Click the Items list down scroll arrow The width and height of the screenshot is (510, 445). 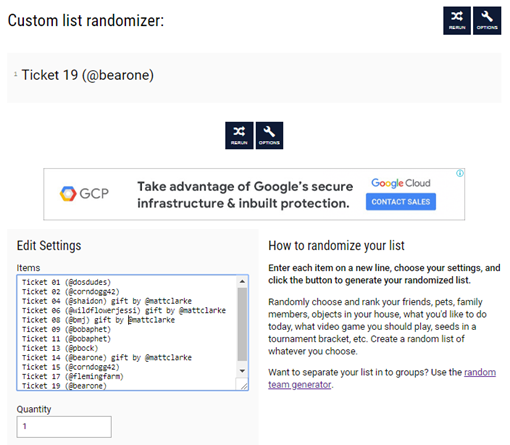point(242,371)
